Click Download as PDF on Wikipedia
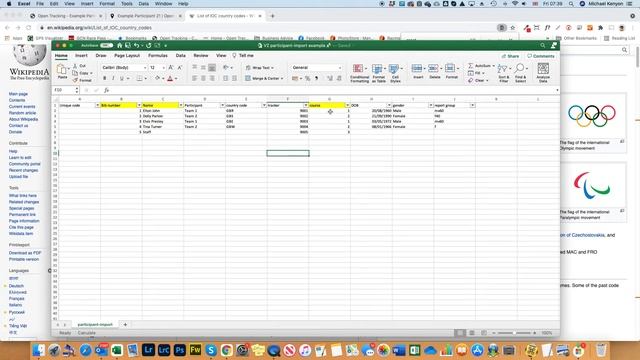 25,253
